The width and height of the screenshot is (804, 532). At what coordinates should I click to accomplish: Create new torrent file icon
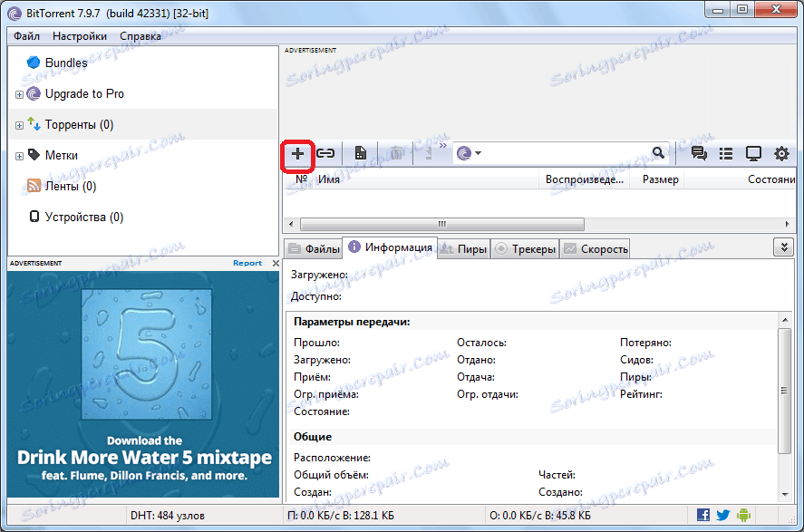pyautogui.click(x=361, y=153)
